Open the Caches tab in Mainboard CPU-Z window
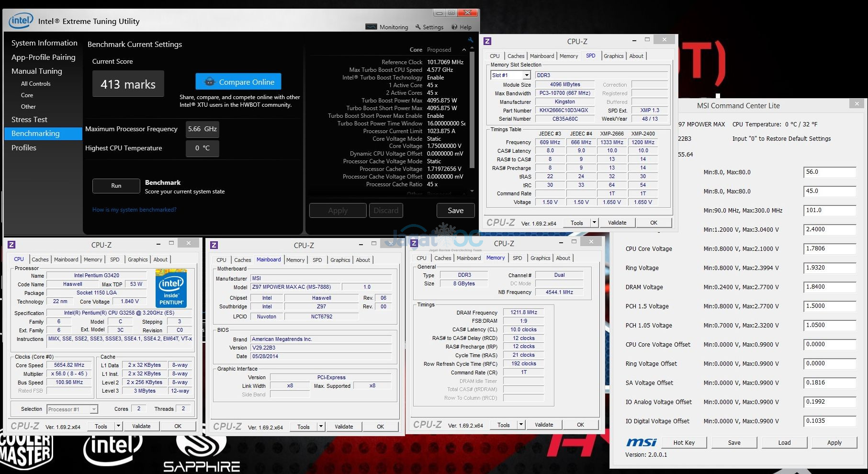 242,260
